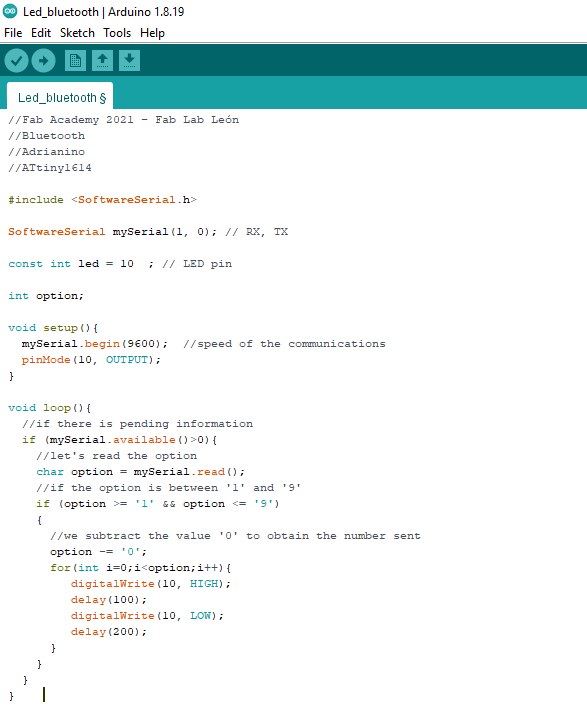The image size is (587, 722).
Task: Open the Help menu
Action: [x=152, y=33]
